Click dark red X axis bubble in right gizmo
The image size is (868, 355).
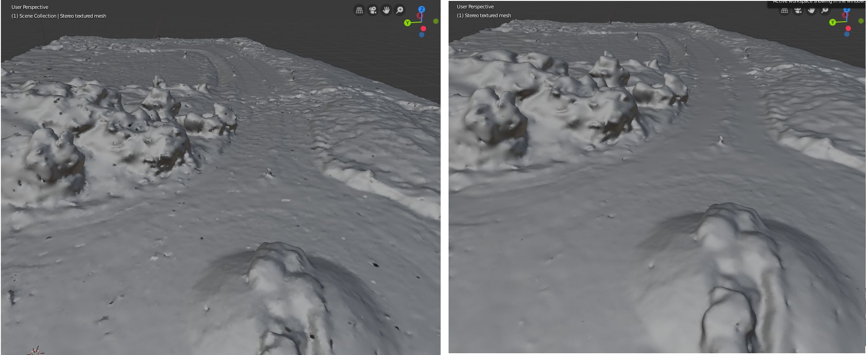[x=845, y=15]
